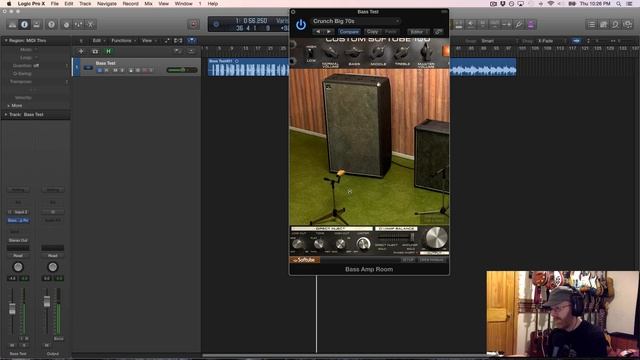
Task: Click the duplicate track icon
Action: 95,51
